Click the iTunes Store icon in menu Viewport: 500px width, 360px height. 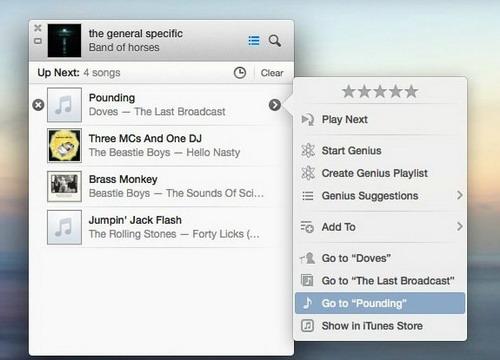coord(307,325)
